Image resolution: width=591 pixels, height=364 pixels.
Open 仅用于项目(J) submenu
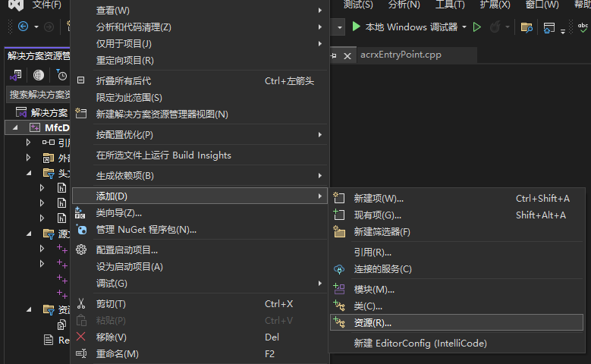[200, 43]
